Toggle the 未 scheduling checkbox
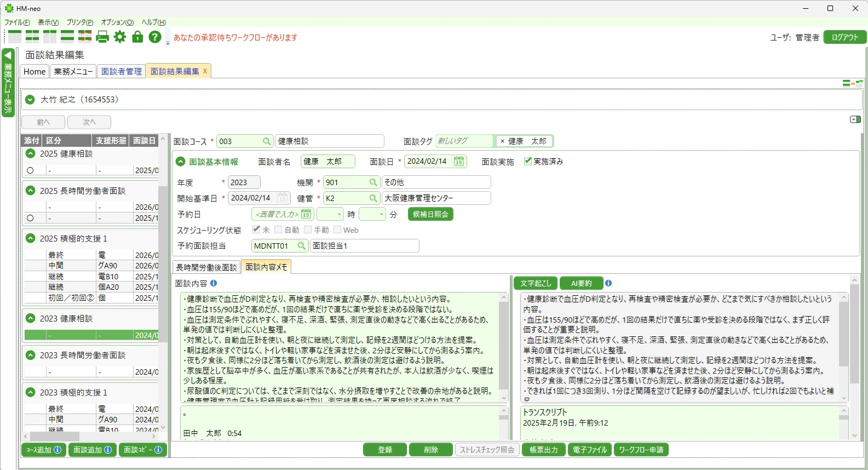This screenshot has width=868, height=470. click(256, 230)
